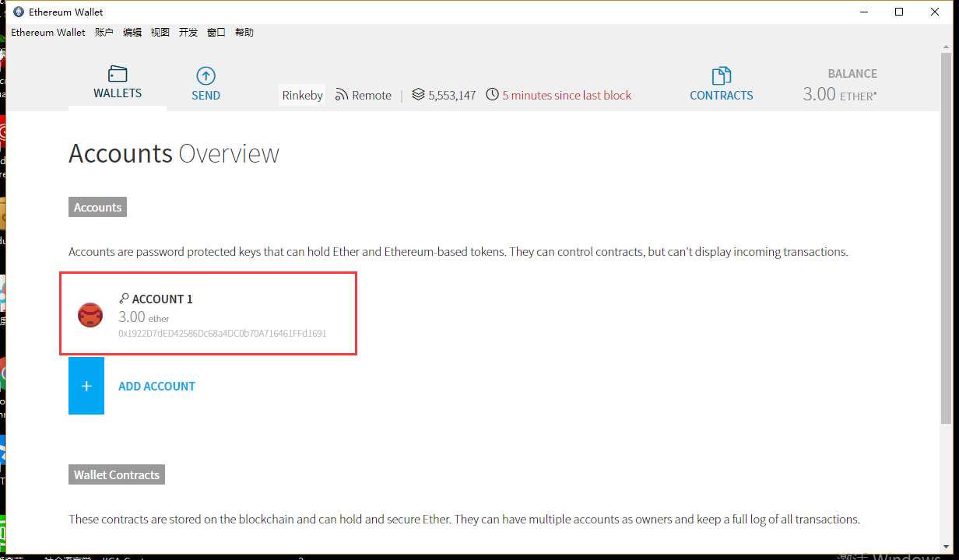Click the clock icon beside last block time
Viewport: 959px width, 560px height.
(493, 95)
